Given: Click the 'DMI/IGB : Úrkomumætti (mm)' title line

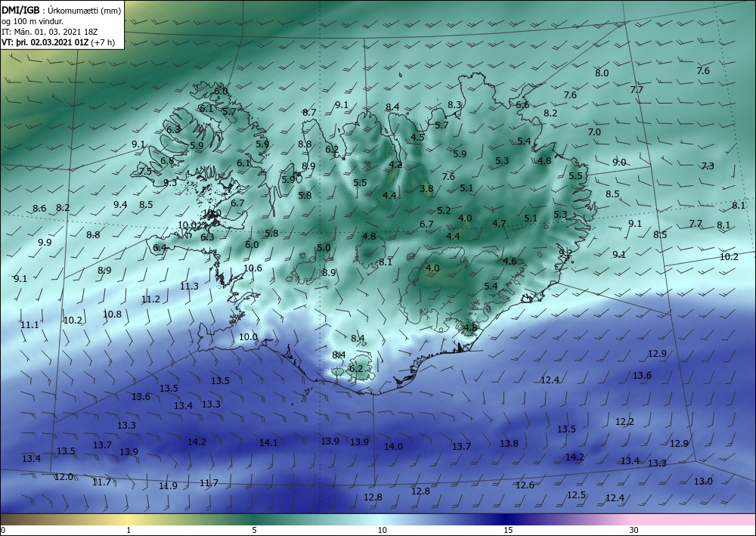Looking at the screenshot, I should pos(61,11).
